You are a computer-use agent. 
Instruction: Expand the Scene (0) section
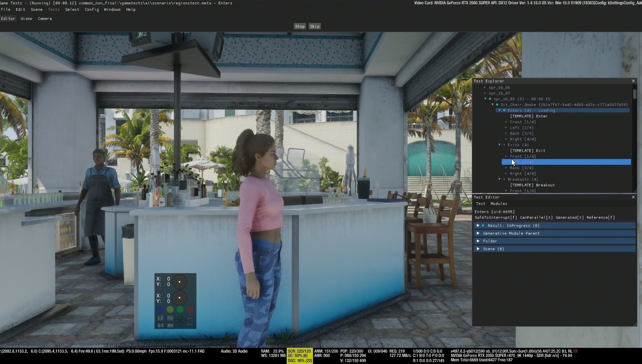pos(478,249)
